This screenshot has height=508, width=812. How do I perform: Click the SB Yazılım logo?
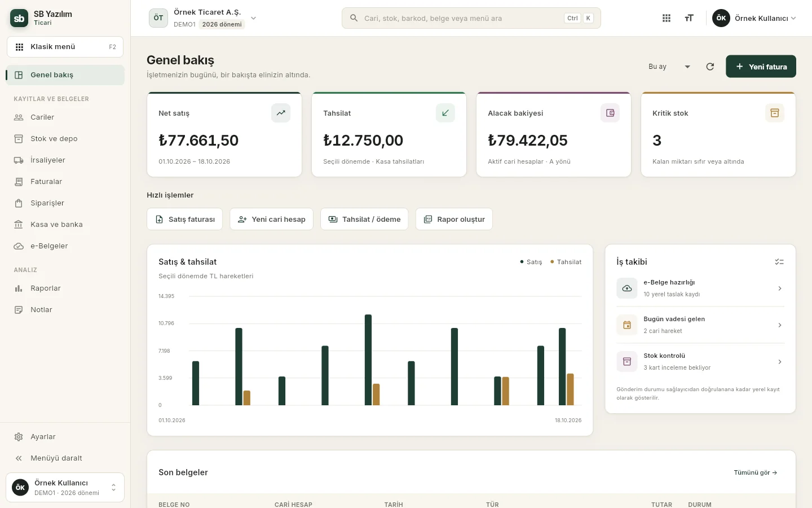[x=19, y=18]
